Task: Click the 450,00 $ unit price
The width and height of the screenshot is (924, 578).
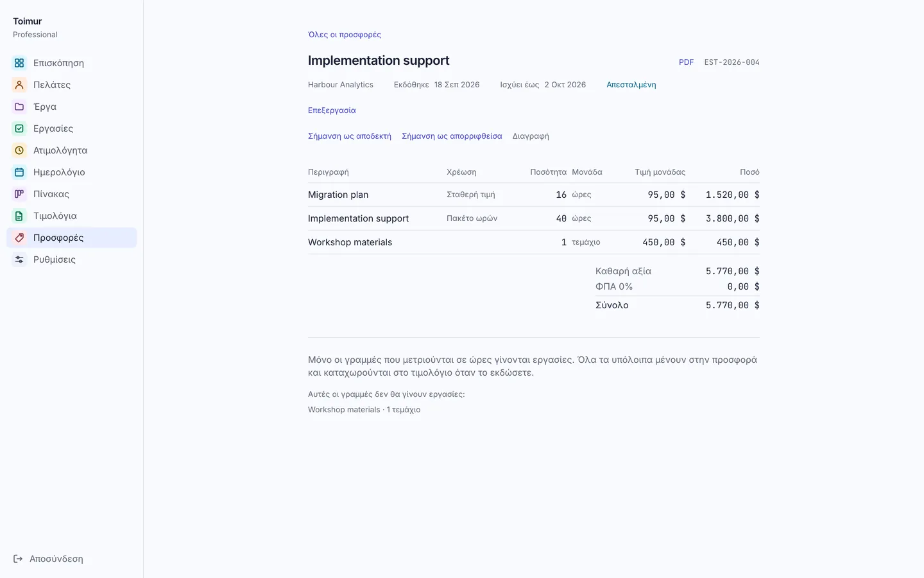Action: tap(664, 242)
